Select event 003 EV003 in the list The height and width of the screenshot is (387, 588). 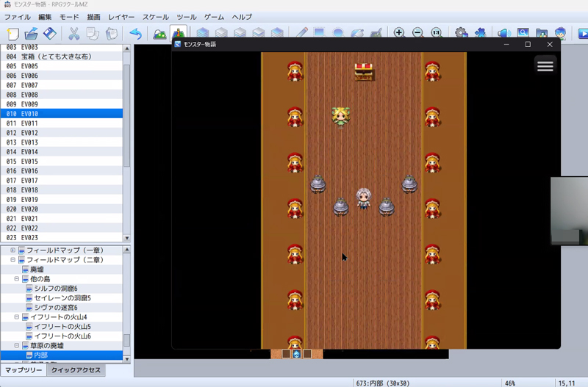(x=62, y=48)
